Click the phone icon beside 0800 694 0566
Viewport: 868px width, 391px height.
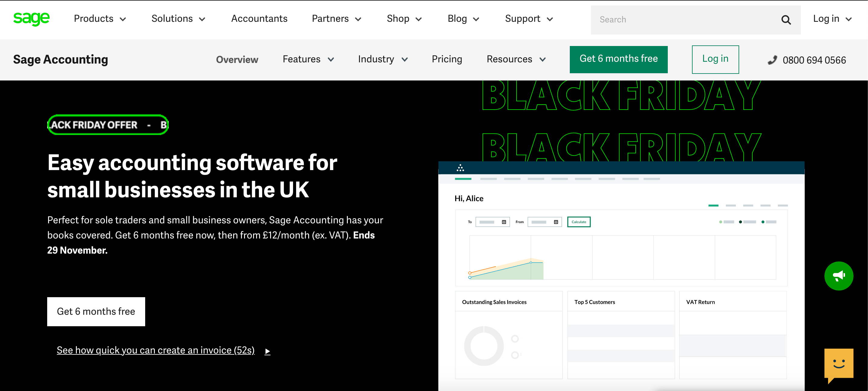click(x=772, y=60)
